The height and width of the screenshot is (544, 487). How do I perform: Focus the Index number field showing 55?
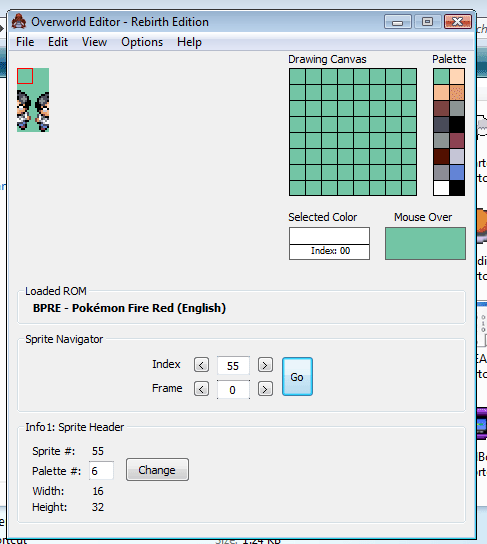[233, 365]
